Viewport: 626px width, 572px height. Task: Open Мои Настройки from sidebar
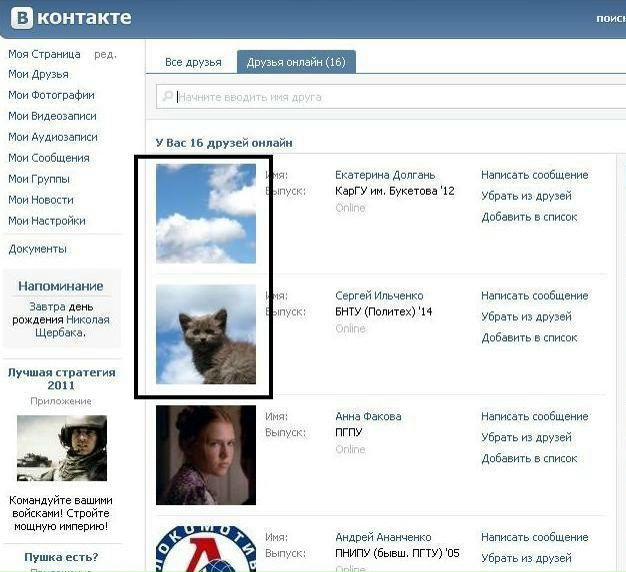(47, 221)
